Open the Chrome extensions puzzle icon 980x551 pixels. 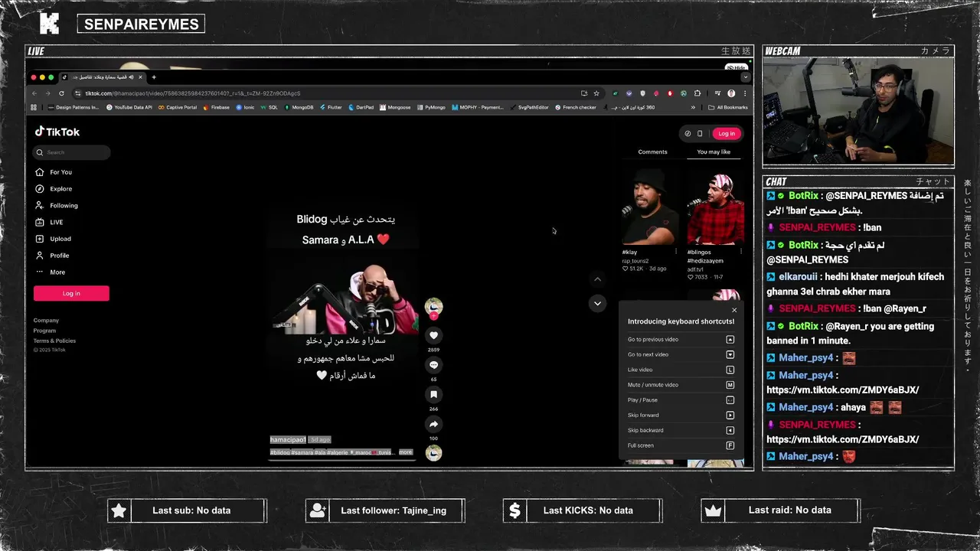(697, 93)
